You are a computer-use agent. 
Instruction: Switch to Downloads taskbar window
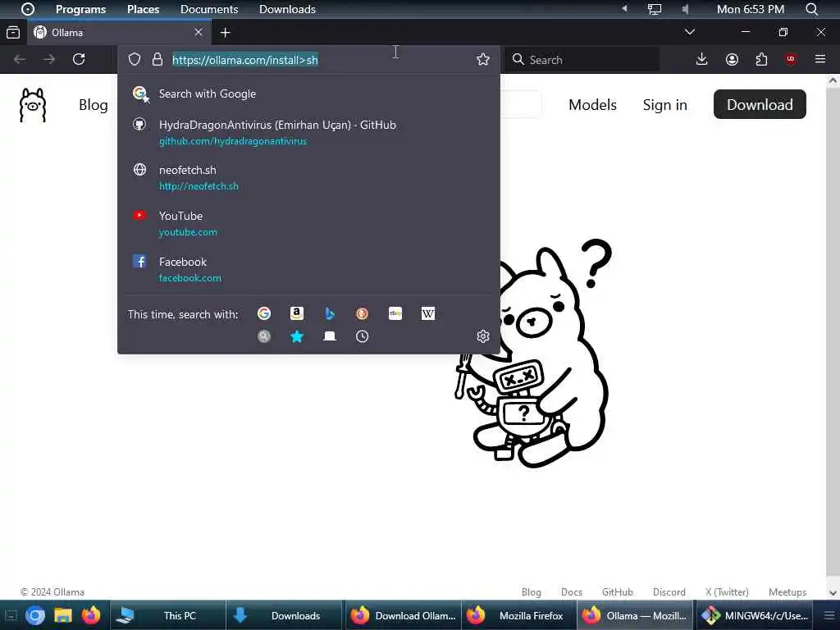click(284, 615)
